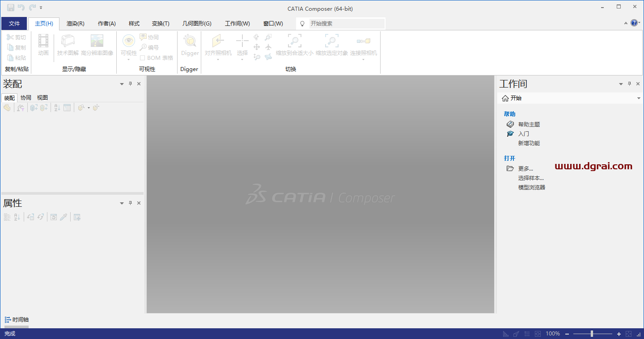Screen dimensions: 644x339
Task: Open the 属性 panel options arrow
Action: pos(122,203)
